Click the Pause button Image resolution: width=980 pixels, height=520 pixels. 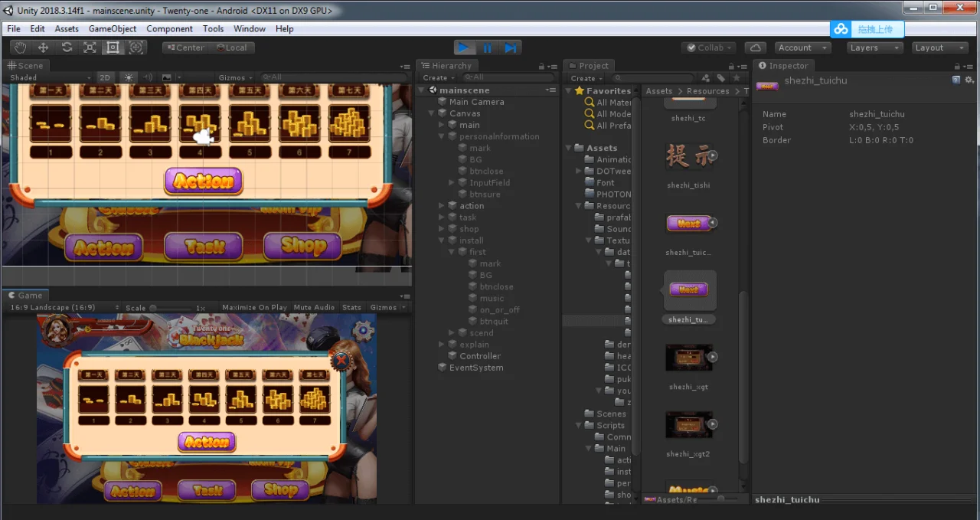[x=487, y=47]
